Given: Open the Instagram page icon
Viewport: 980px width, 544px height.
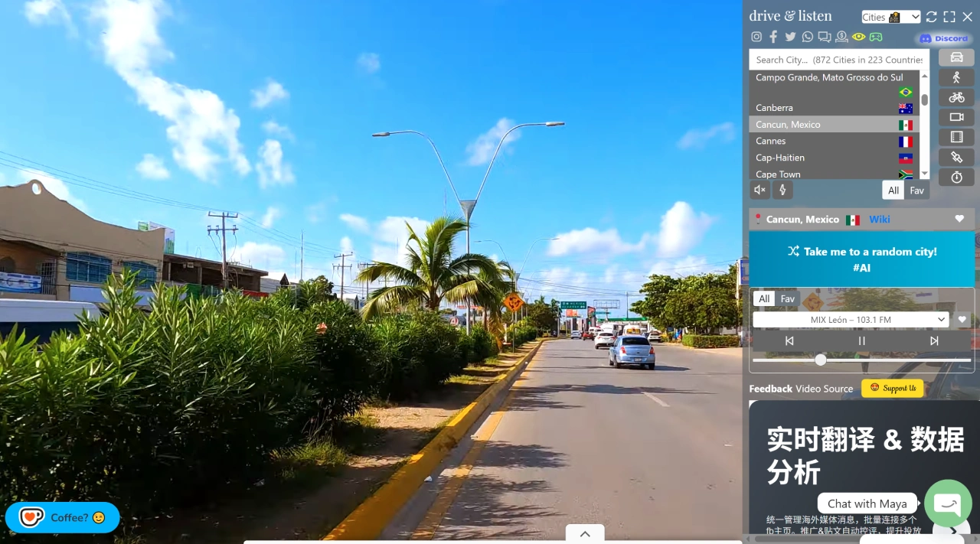Looking at the screenshot, I should click(x=756, y=37).
